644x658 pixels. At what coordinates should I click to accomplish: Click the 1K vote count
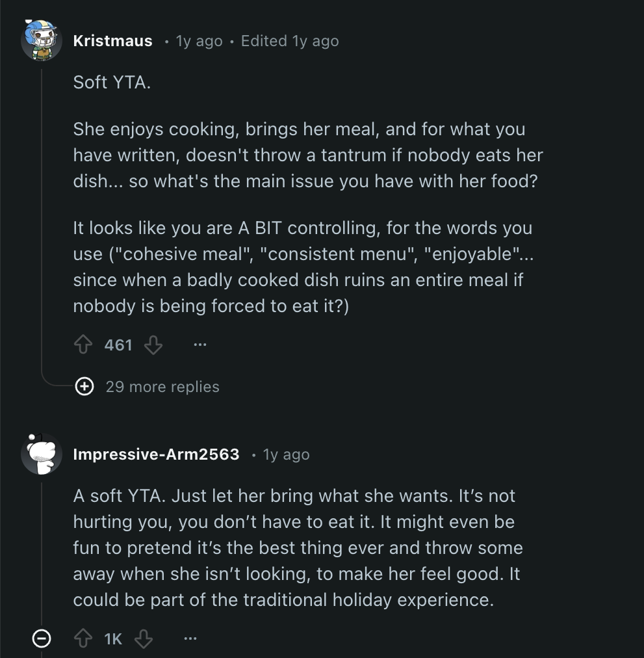point(113,639)
